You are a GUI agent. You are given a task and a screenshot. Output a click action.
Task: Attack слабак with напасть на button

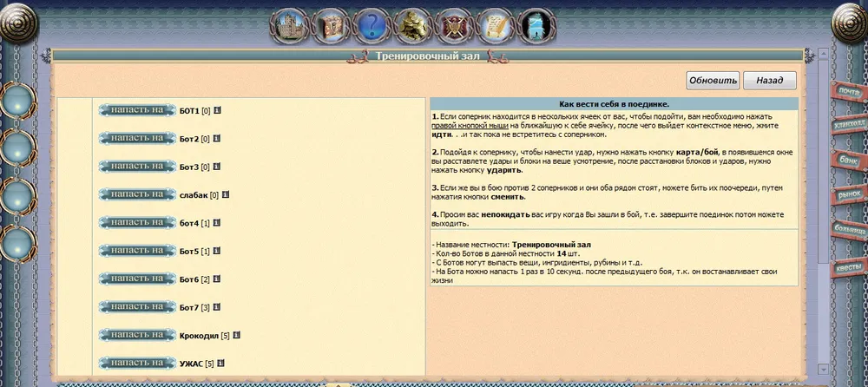click(137, 195)
